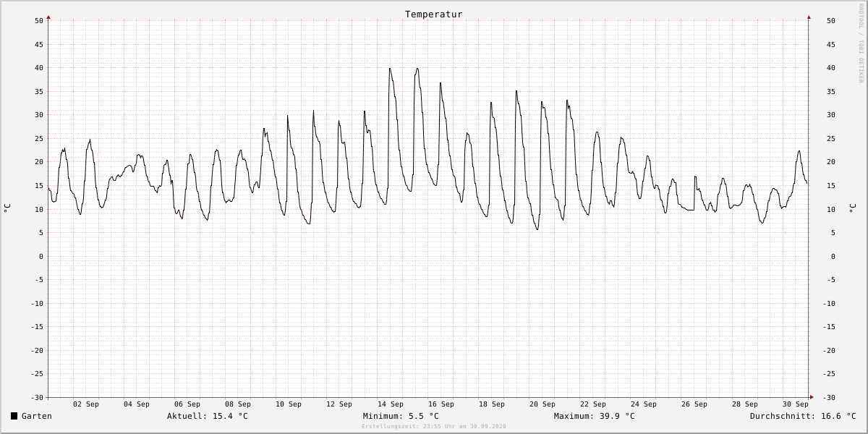The width and height of the screenshot is (868, 434).
Task: Click the '40' tick on left axis
Action: click(x=39, y=68)
